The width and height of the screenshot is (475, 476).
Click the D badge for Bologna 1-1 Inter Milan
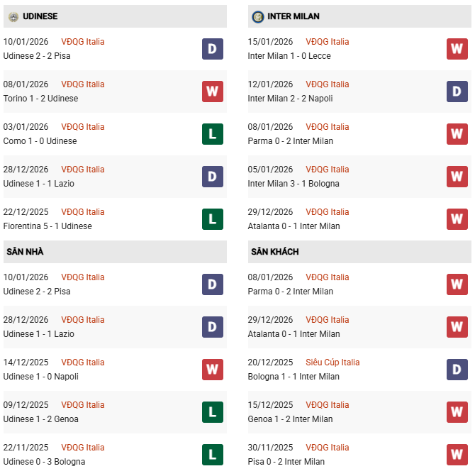[x=457, y=370]
